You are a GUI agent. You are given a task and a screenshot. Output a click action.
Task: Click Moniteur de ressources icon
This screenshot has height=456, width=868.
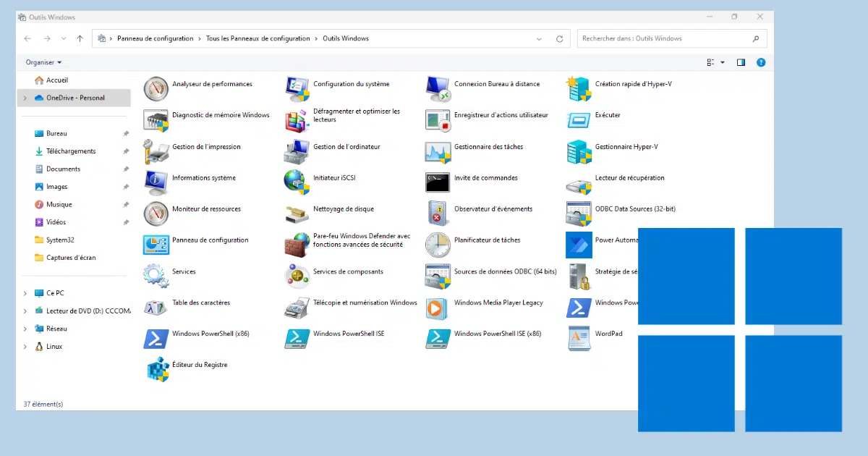(156, 213)
